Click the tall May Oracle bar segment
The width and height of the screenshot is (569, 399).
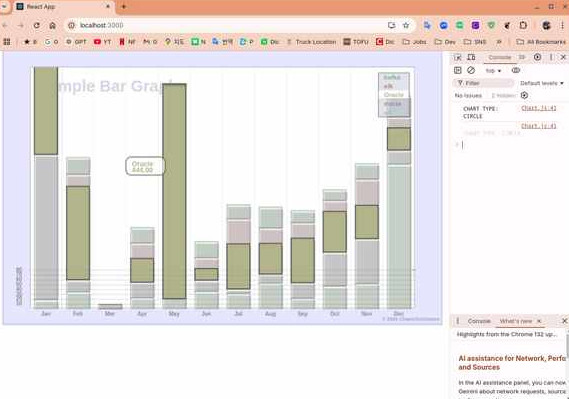174,191
